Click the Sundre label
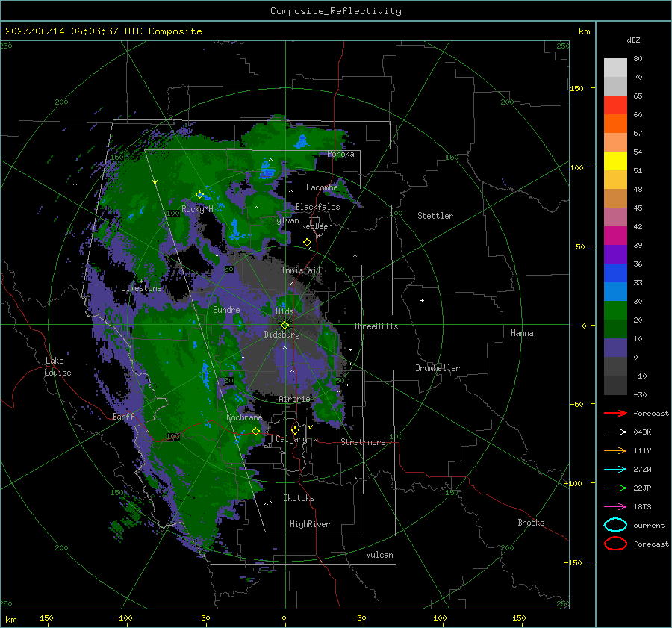 (x=226, y=310)
